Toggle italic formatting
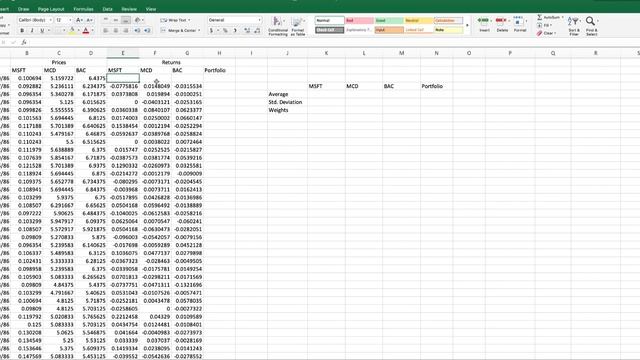Image resolution: width=640 pixels, height=360 pixels. [x=32, y=31]
